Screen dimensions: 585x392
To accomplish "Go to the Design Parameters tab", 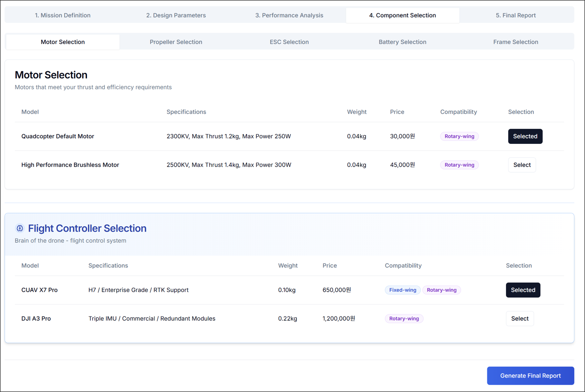I will 176,15.
